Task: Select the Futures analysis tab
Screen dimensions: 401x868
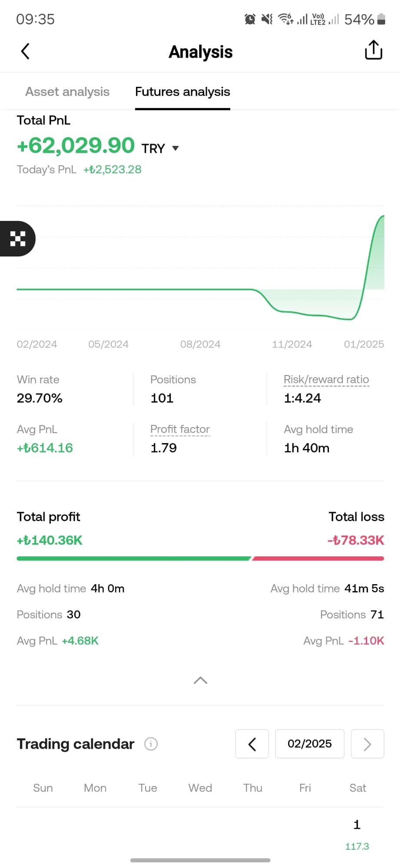Action: point(182,92)
